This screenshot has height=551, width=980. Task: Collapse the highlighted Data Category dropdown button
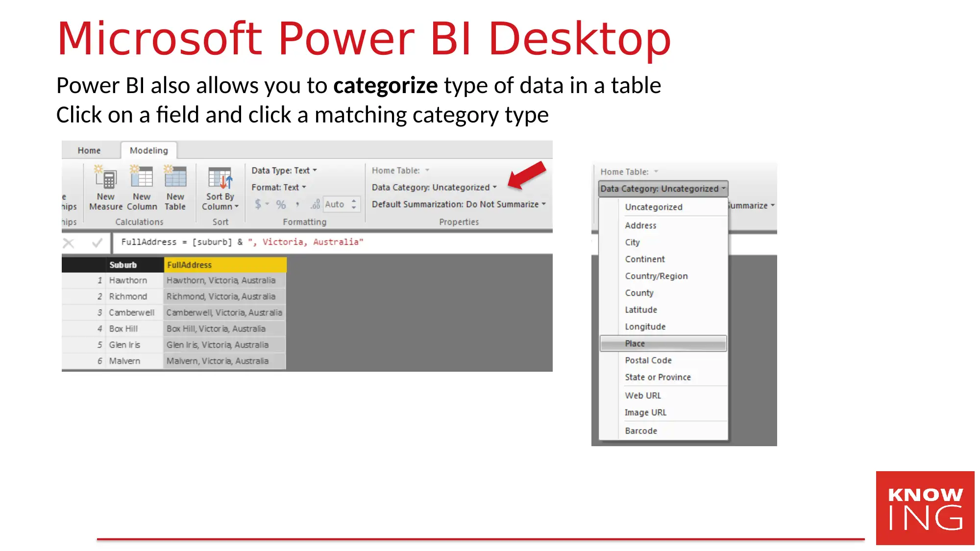coord(663,189)
